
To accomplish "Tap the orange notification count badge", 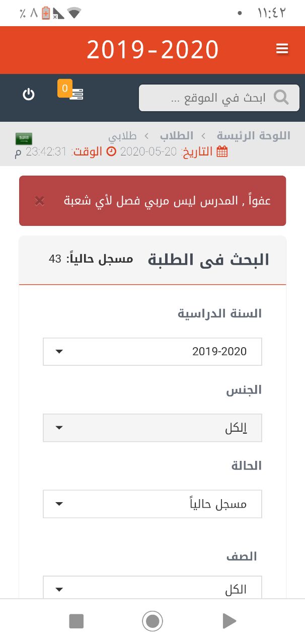I will (x=64, y=89).
